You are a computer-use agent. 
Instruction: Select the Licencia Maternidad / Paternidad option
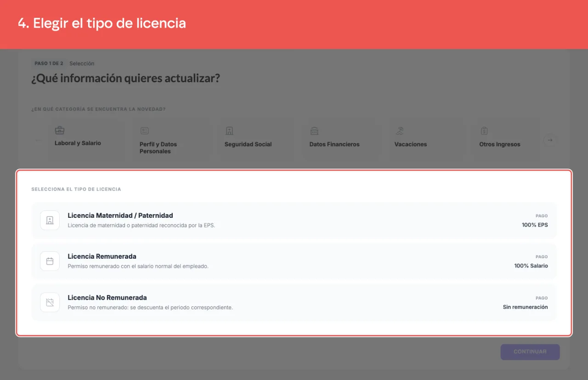point(294,220)
